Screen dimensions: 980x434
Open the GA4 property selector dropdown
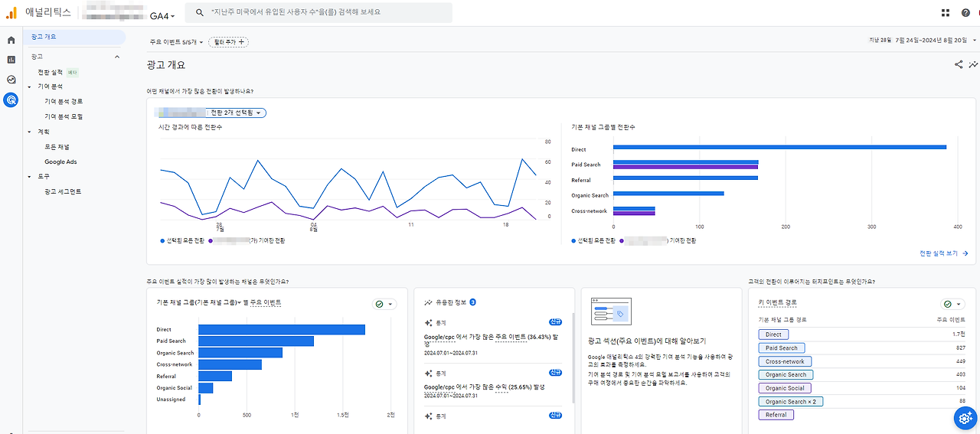pyautogui.click(x=162, y=15)
